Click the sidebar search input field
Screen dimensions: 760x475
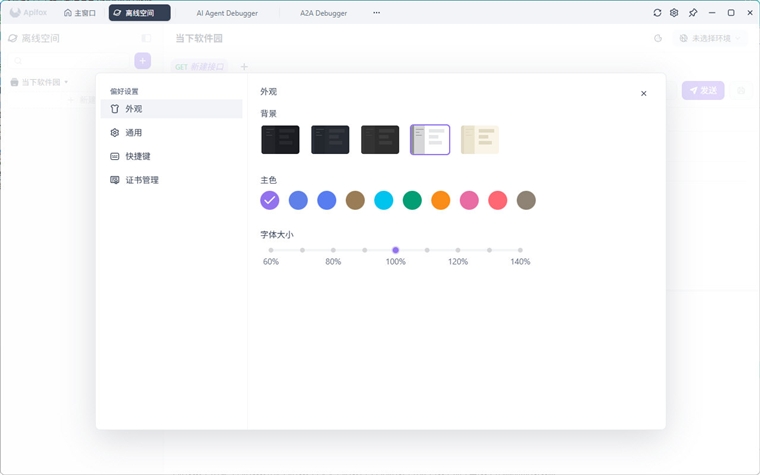pyautogui.click(x=69, y=61)
